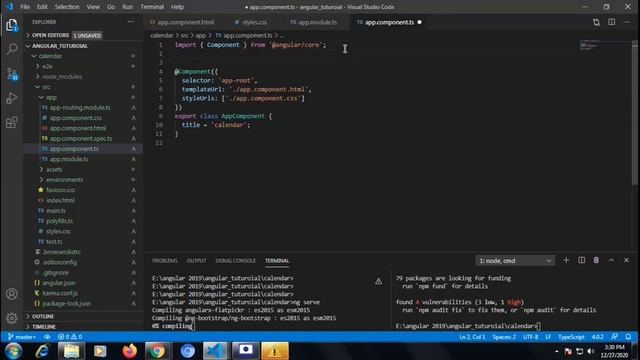
Task: Switch to the styles.css editor tab
Action: click(253, 22)
